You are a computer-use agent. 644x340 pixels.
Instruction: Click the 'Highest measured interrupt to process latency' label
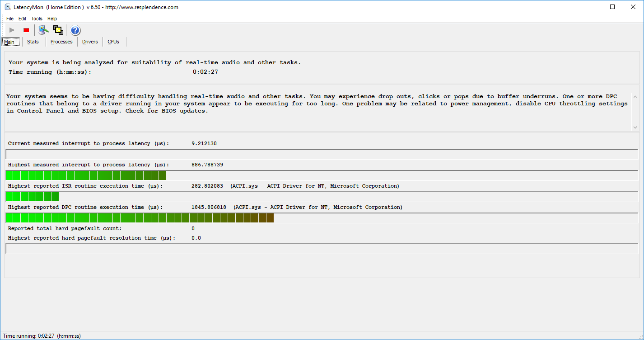89,165
